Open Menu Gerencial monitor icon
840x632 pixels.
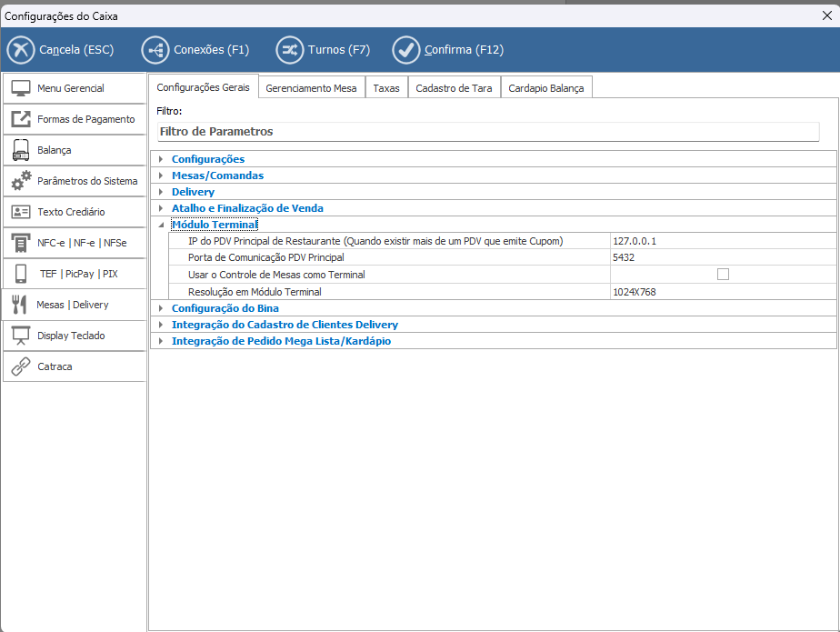click(x=22, y=88)
